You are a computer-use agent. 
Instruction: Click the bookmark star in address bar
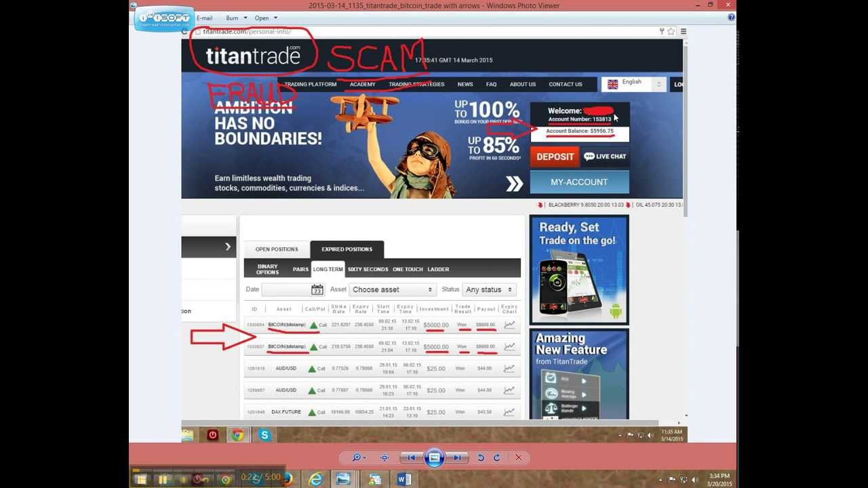(671, 31)
